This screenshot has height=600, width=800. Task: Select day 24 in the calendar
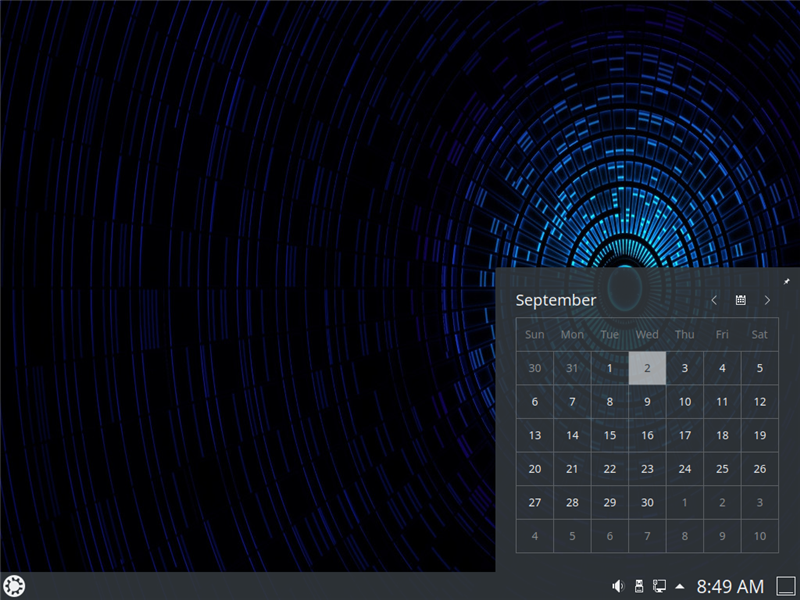(685, 469)
